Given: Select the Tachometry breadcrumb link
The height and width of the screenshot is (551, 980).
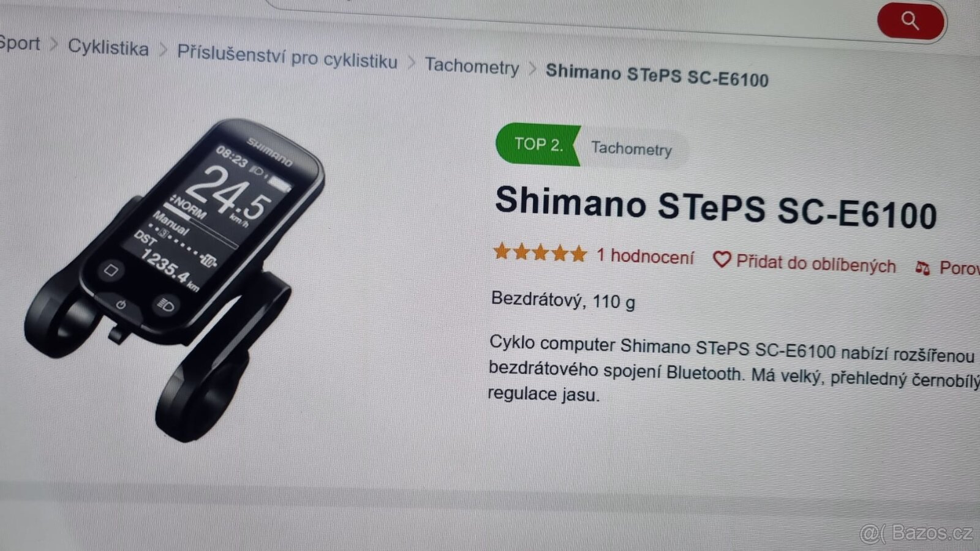Looking at the screenshot, I should [472, 66].
